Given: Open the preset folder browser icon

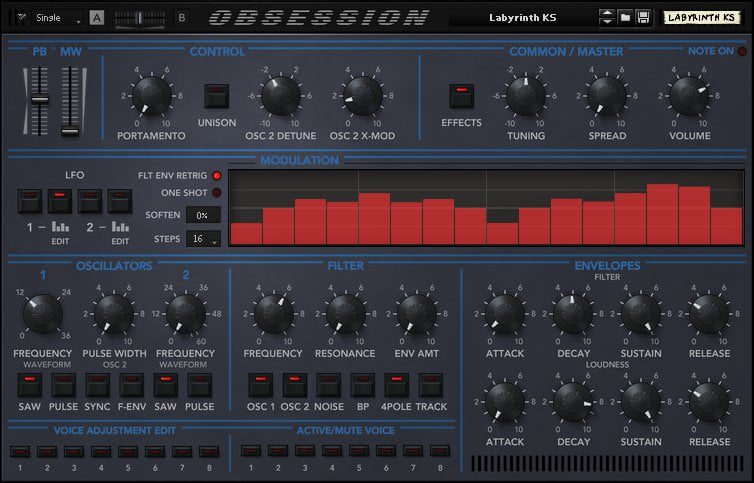Looking at the screenshot, I should click(625, 18).
